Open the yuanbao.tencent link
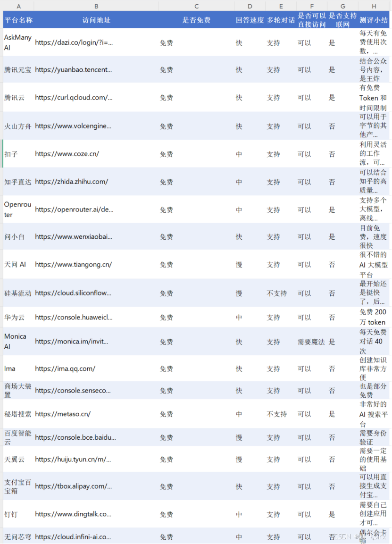 pyautogui.click(x=74, y=69)
